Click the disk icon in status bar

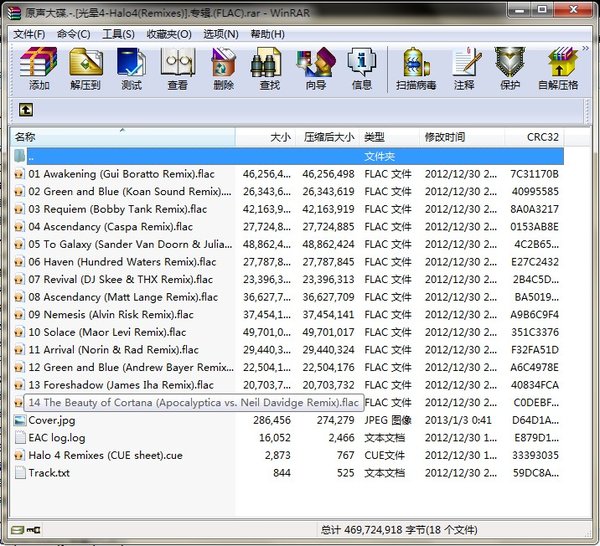pyautogui.click(x=18, y=530)
